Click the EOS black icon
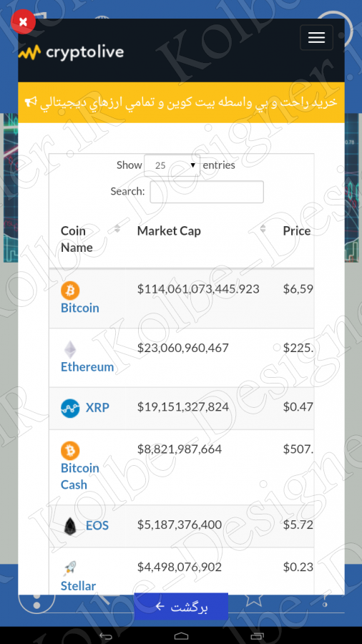The image size is (362, 644). (70, 526)
